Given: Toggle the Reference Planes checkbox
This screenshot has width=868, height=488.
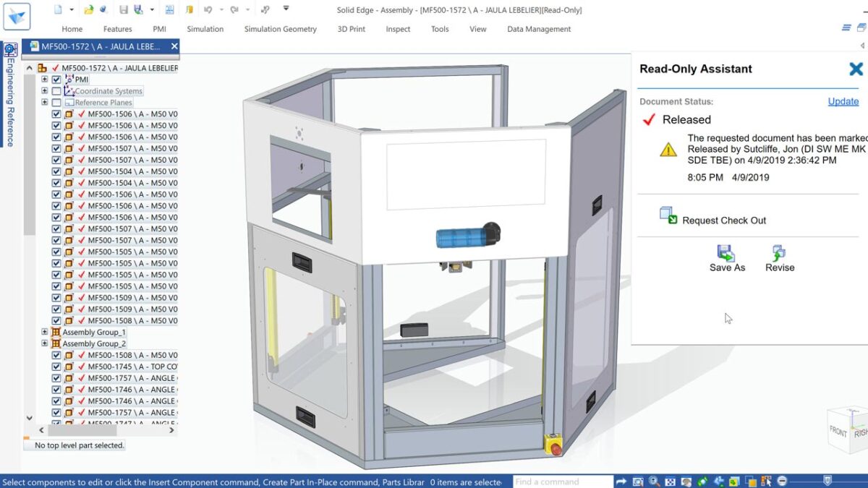Looking at the screenshot, I should [56, 103].
